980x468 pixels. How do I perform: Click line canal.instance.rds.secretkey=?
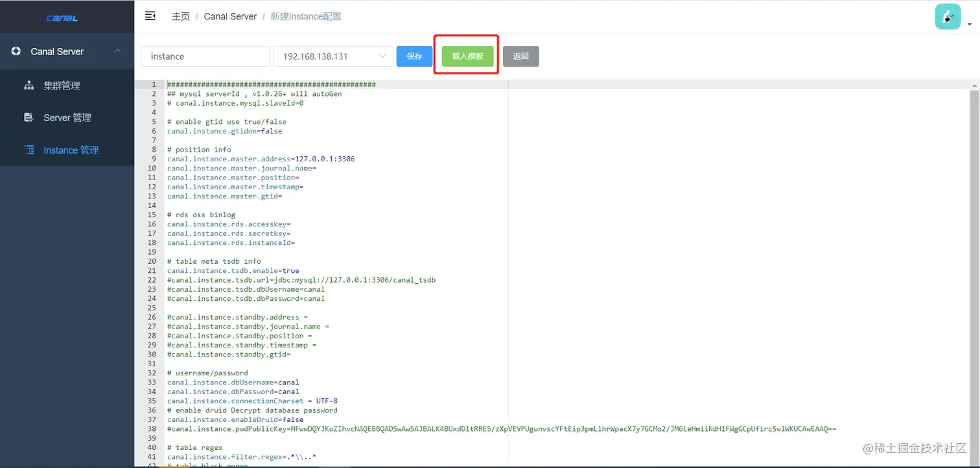tap(229, 233)
